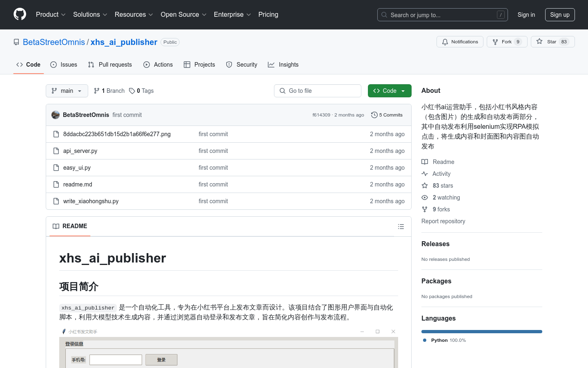588x368 pixels.
Task: Switch to the Insights tab
Action: click(x=283, y=65)
